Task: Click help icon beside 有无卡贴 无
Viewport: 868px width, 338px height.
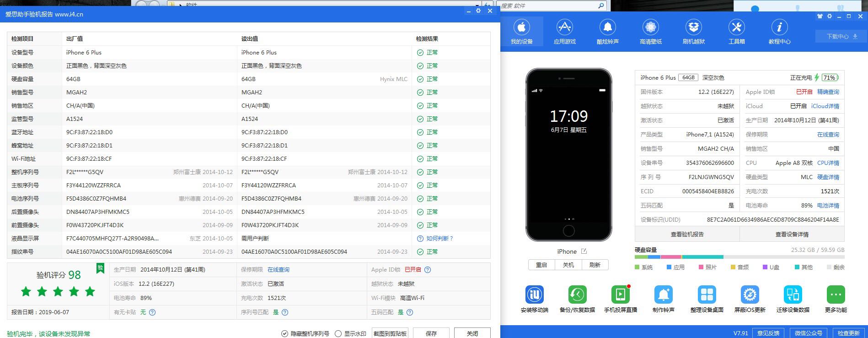Action: pyautogui.click(x=152, y=312)
